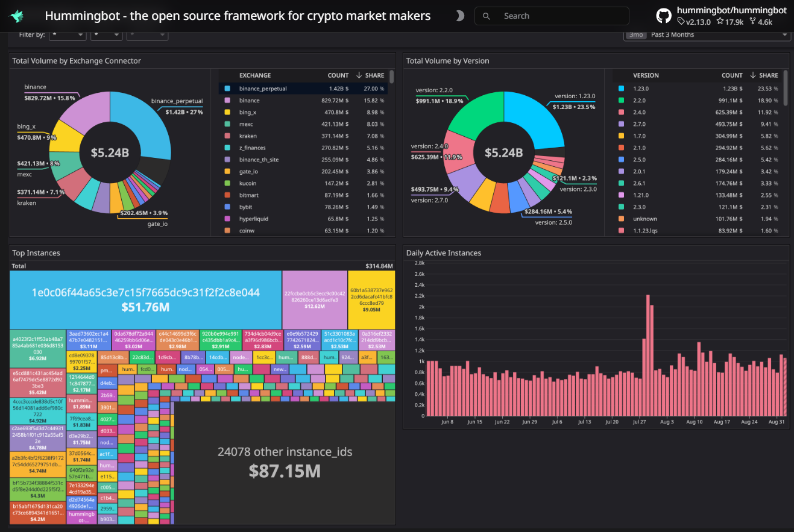Screen dimensions: 794x532
Task: Open the hummingbot/hummingbot repository link
Action: pos(731,10)
